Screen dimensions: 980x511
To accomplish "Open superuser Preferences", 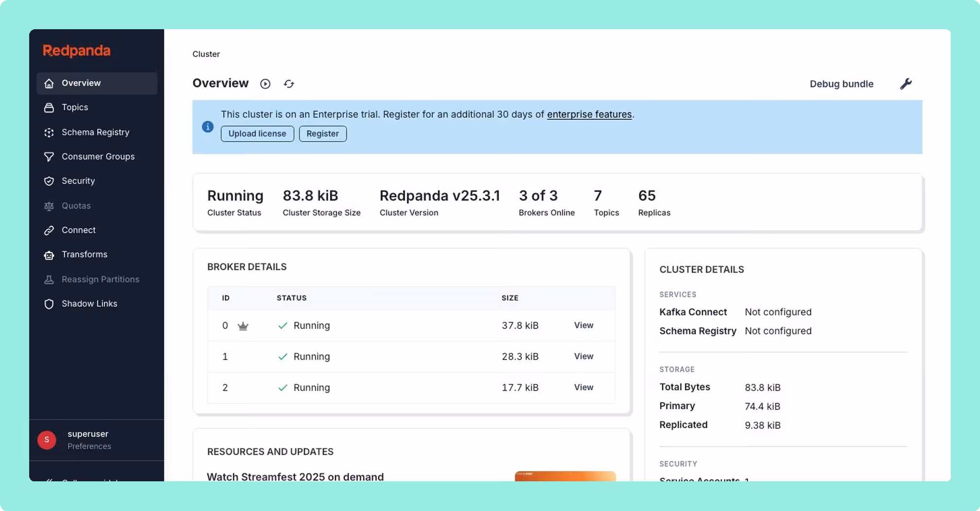I will click(x=89, y=446).
